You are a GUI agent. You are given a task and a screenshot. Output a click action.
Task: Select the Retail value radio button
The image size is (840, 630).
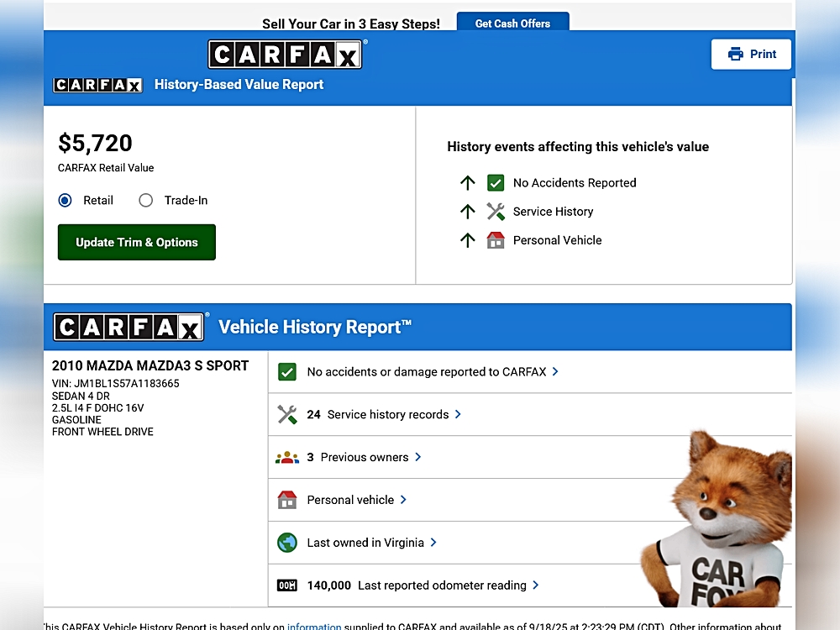65,201
